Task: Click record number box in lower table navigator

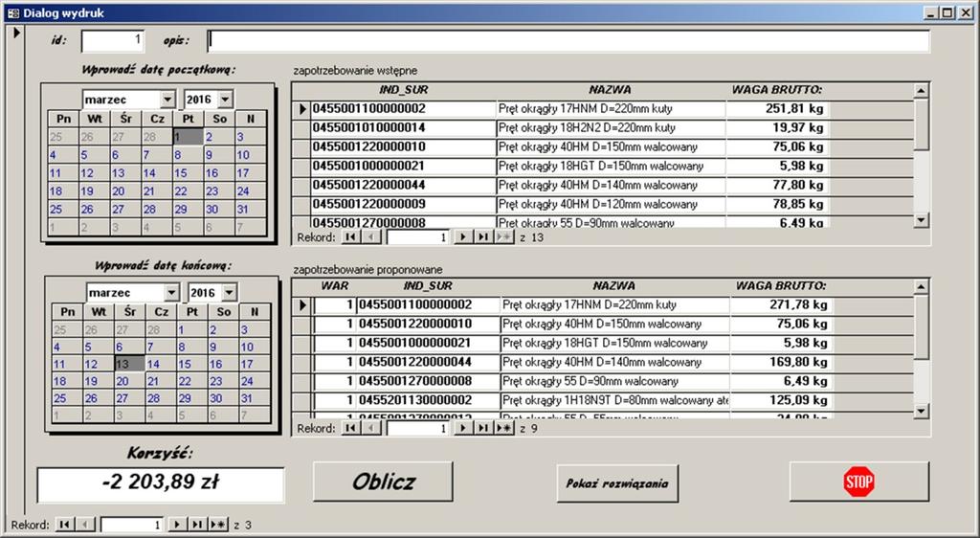Action: (x=418, y=428)
